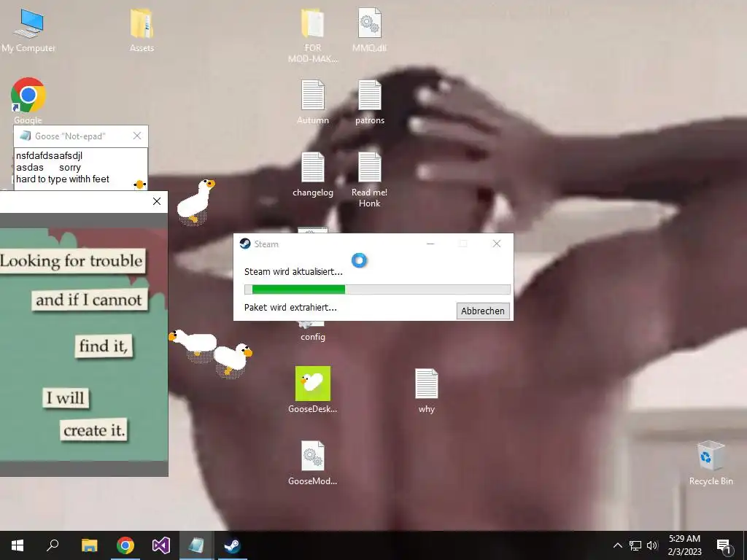The image size is (747, 560).
Task: Click the goose next to the notepad
Action: [x=196, y=201]
